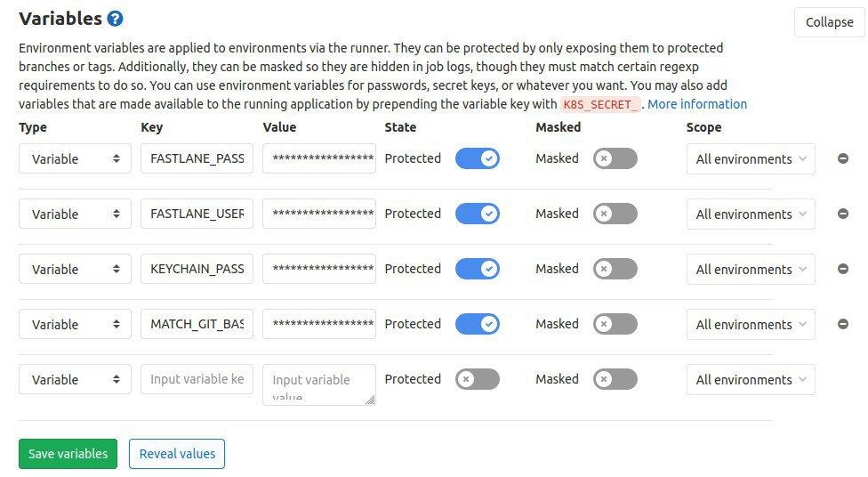868x477 pixels.
Task: Open Scope dropdown for FASTLANE_USER row
Action: pos(751,214)
